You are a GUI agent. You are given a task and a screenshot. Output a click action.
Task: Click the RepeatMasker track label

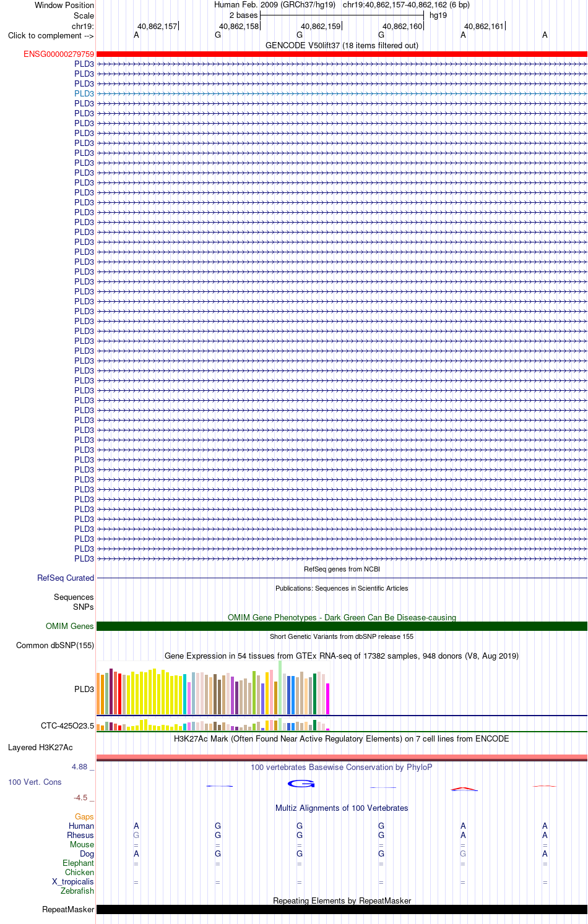68,910
